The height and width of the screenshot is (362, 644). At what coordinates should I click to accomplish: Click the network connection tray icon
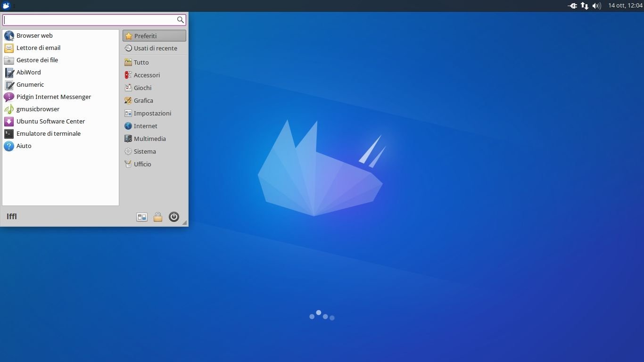tap(585, 6)
